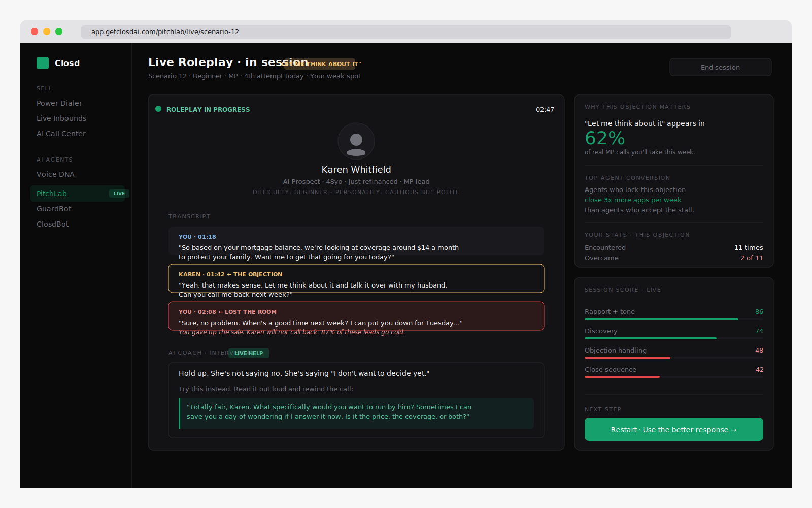This screenshot has width=812, height=508.
Task: Open Live Inbounds in the sidebar
Action: click(61, 118)
